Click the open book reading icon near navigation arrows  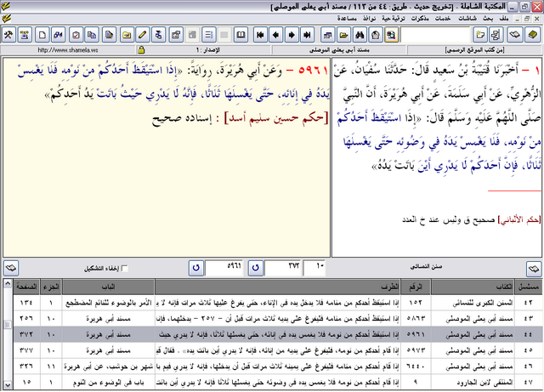coord(241,35)
